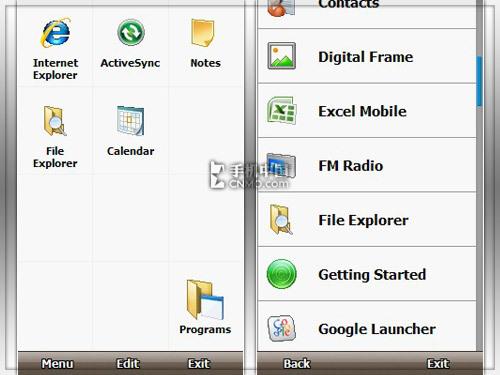This screenshot has height=375, width=500.
Task: Launch Google Launcher from the list
Action: tap(367, 328)
